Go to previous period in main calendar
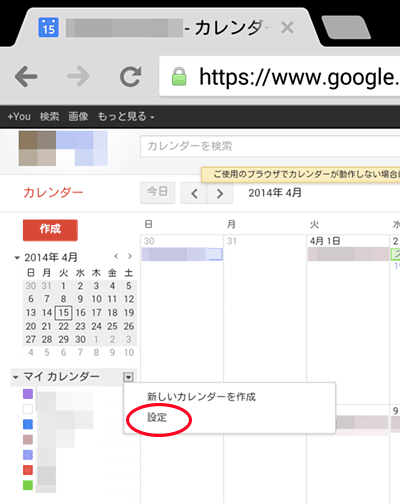Viewport: 400px width, 503px height. coord(194,193)
